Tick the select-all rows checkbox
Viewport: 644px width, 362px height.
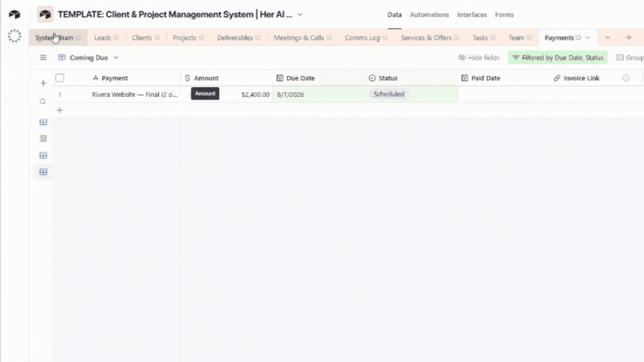[x=60, y=78]
